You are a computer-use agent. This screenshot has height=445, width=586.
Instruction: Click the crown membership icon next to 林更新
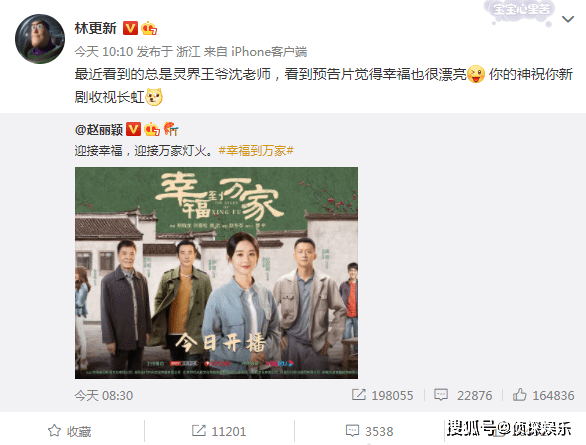tap(149, 28)
